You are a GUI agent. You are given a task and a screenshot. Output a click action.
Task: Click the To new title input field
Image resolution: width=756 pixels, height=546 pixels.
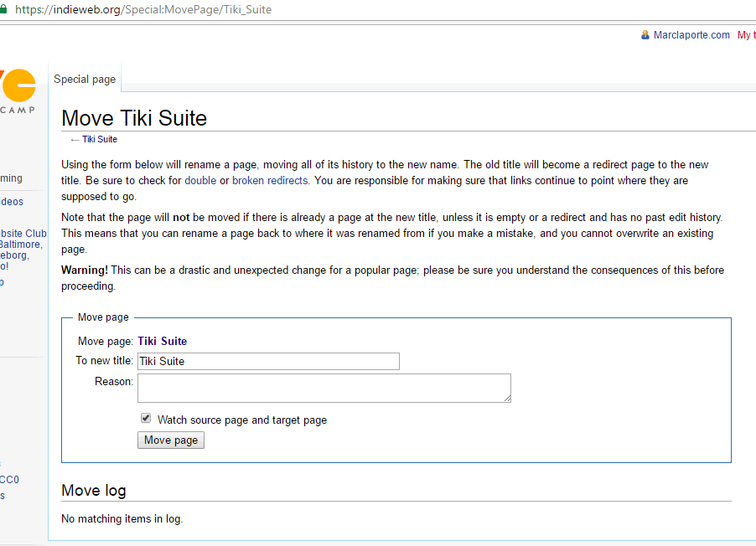click(x=268, y=362)
